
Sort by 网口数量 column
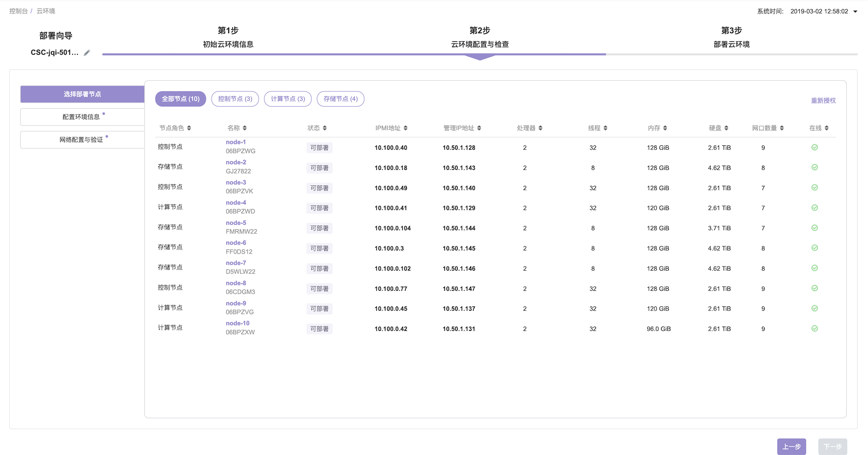click(782, 128)
